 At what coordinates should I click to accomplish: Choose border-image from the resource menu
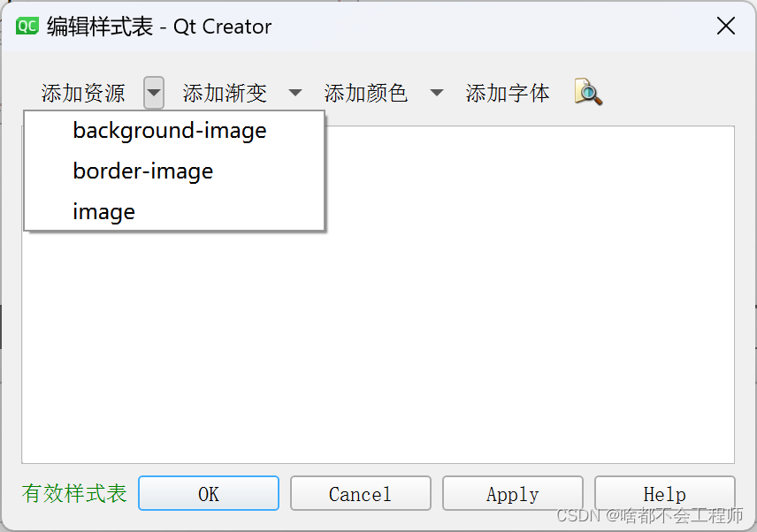click(174, 171)
